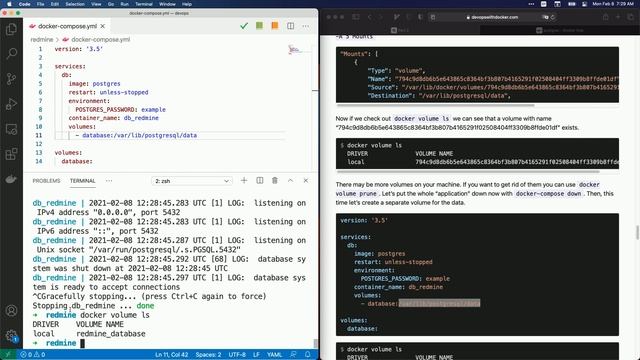Open the Terminal menu in menu bar
This screenshot has height=360, width=640.
(x=144, y=4)
